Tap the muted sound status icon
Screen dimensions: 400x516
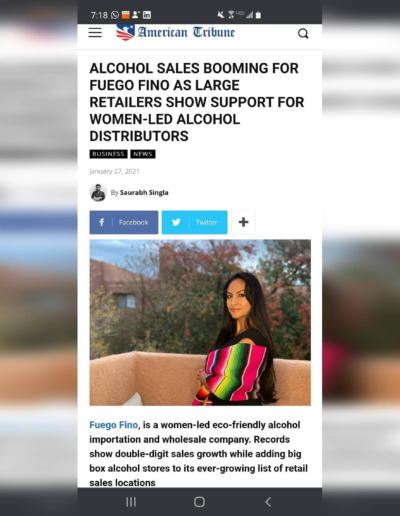coord(221,15)
